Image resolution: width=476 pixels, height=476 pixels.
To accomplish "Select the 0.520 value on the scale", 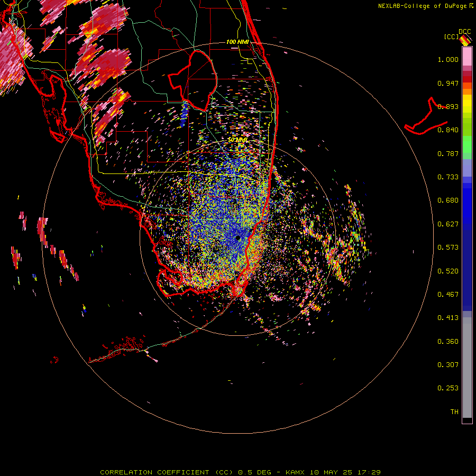I will pyautogui.click(x=448, y=271).
